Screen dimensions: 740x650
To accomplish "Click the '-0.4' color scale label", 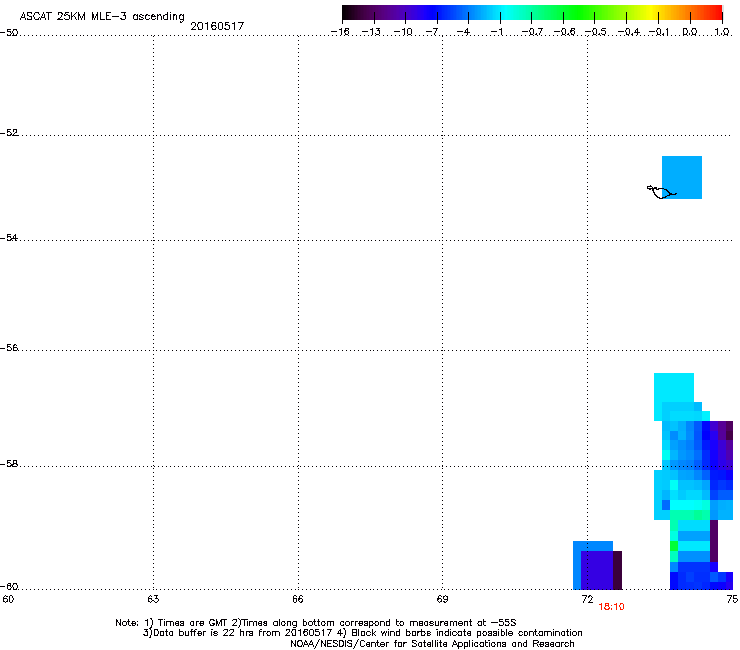I will click(629, 32).
